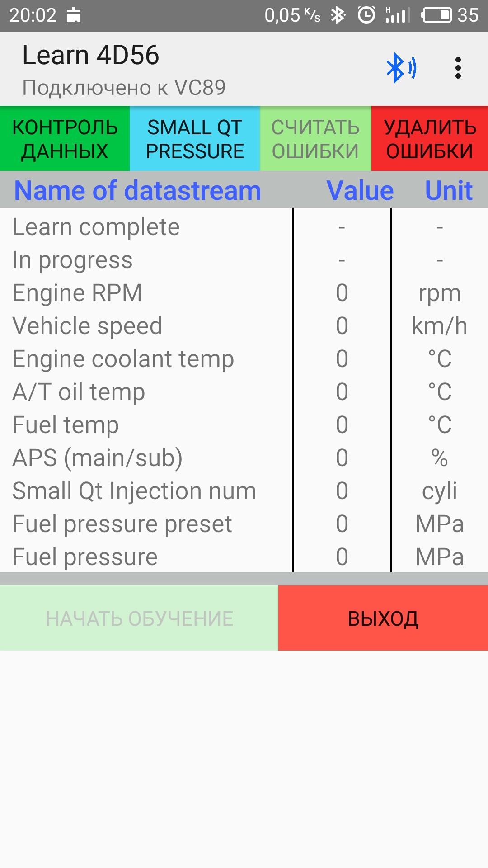Switch to SMALL QT PRESSURE tab
This screenshot has height=868, width=488.
(195, 139)
